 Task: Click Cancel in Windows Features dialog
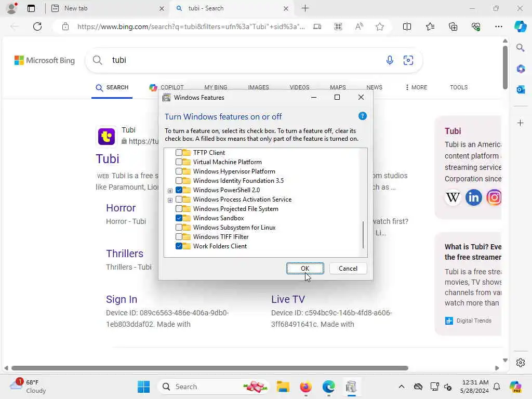point(348,269)
